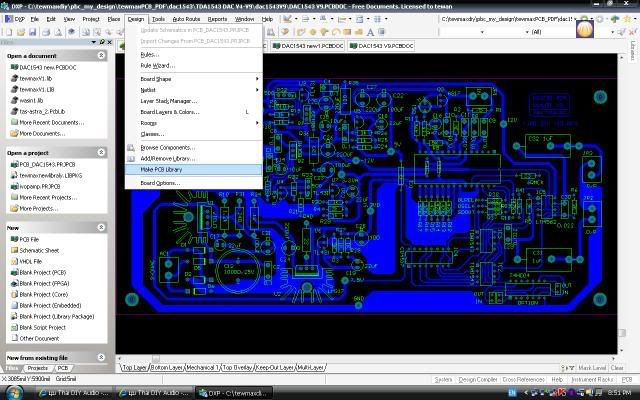Click the Schematic Sheet new-file icon
The height and width of the screenshot is (400, 640).
click(x=12, y=249)
